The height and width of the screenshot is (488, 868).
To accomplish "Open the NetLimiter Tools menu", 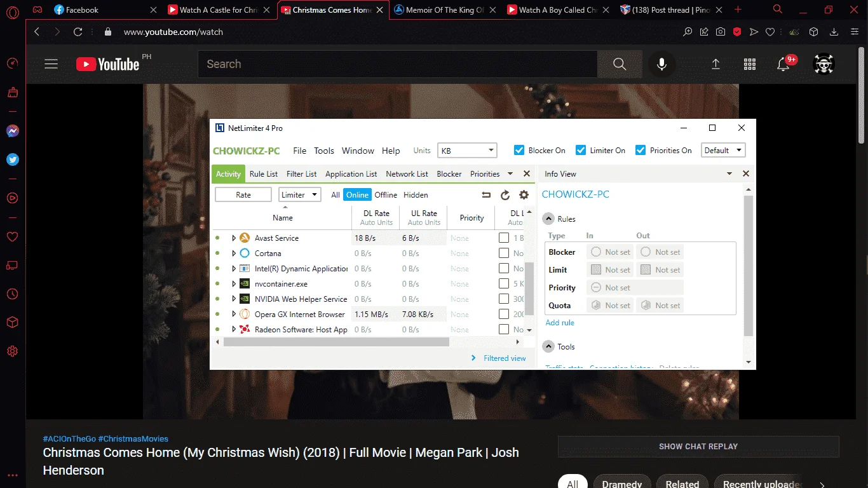I will pyautogui.click(x=324, y=151).
